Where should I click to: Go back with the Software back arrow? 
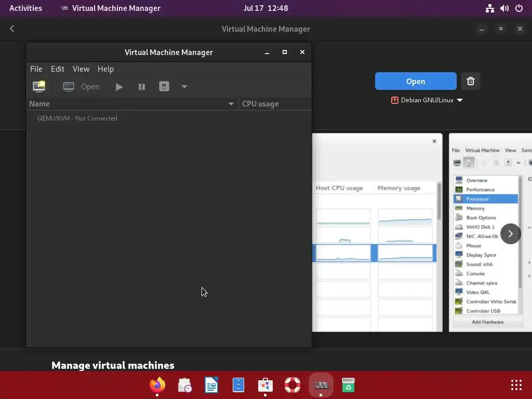coord(12,29)
